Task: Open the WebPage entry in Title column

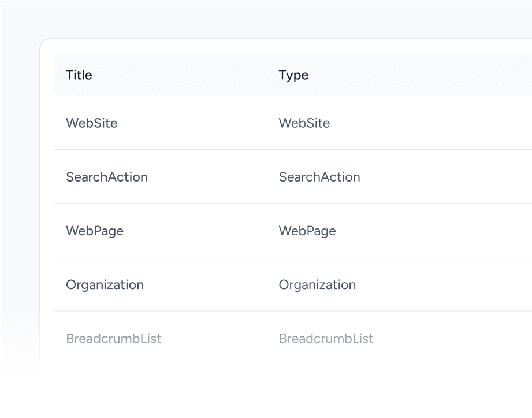Action: tap(95, 231)
